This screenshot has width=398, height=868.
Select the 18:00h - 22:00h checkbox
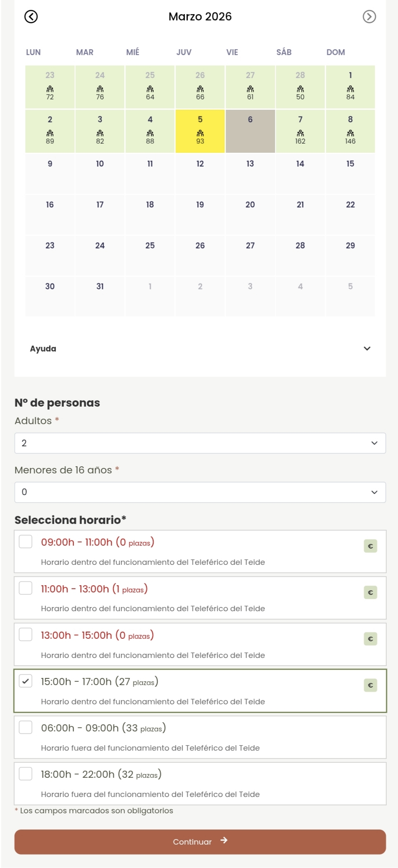click(x=26, y=774)
